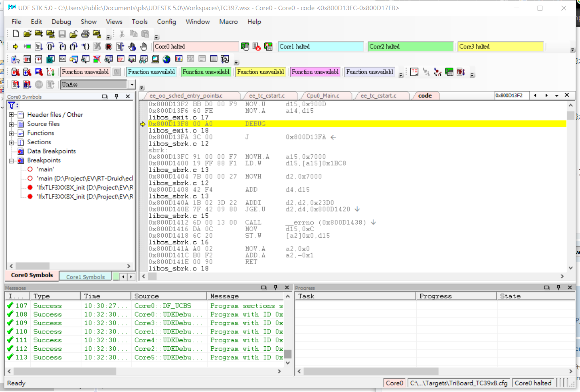This screenshot has width=580, height=392.
Task: Click the SF register view icon
Action: pyautogui.click(x=120, y=59)
